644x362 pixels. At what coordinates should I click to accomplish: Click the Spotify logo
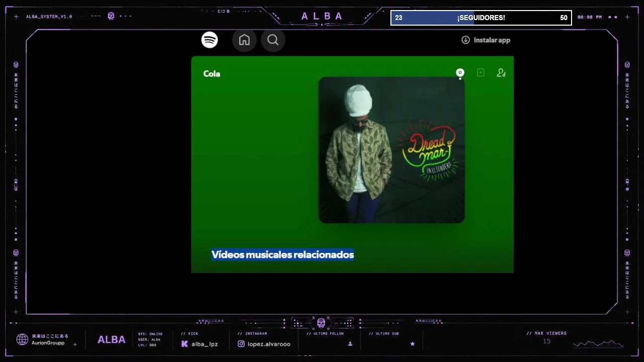point(210,40)
